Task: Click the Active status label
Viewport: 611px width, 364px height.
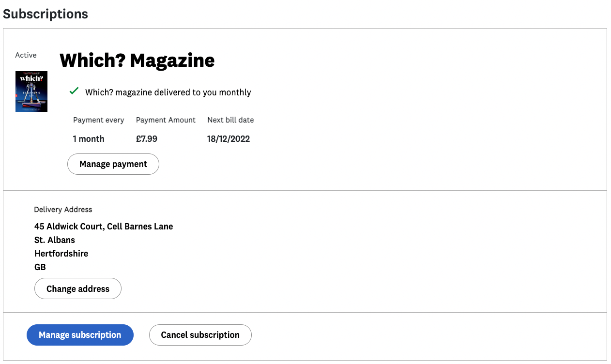Action: 26,55
